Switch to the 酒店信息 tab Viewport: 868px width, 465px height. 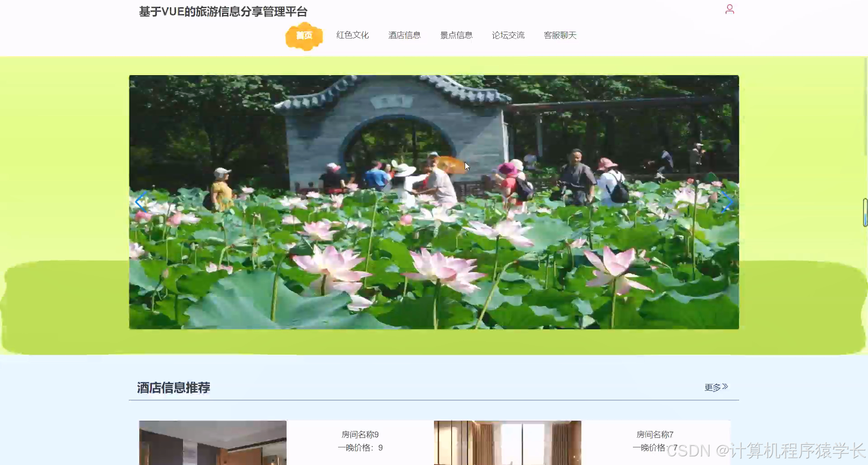[405, 35]
